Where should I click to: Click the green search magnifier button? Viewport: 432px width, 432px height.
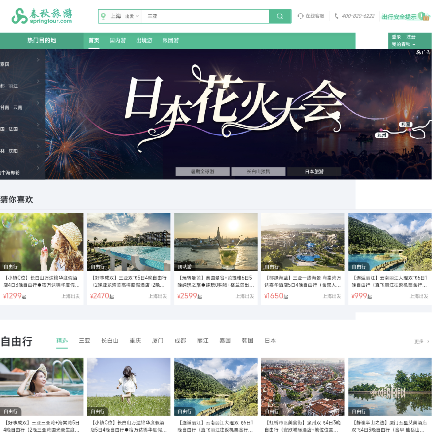280,16
